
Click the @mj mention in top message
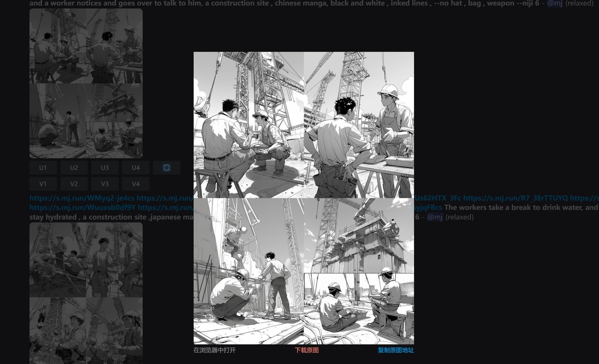click(x=555, y=3)
